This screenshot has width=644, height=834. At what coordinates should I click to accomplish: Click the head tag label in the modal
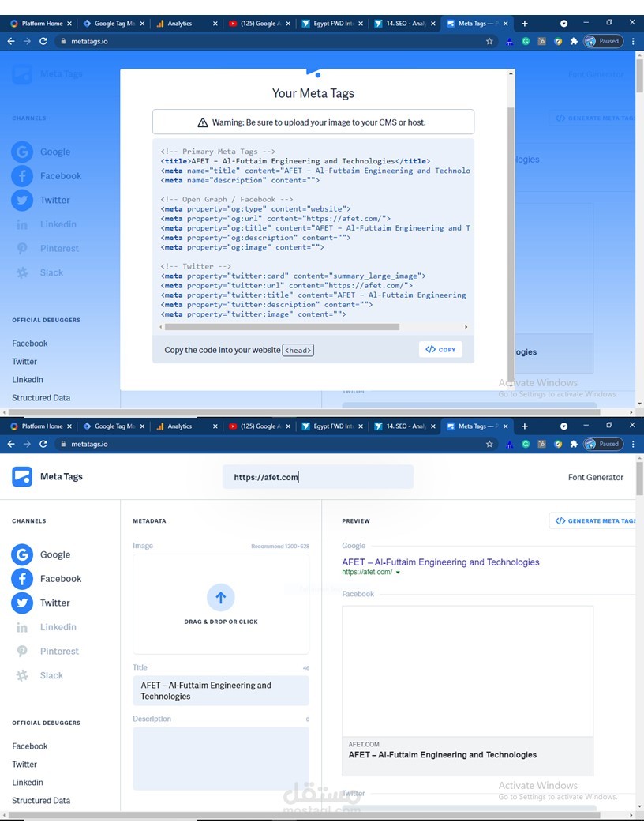click(298, 350)
